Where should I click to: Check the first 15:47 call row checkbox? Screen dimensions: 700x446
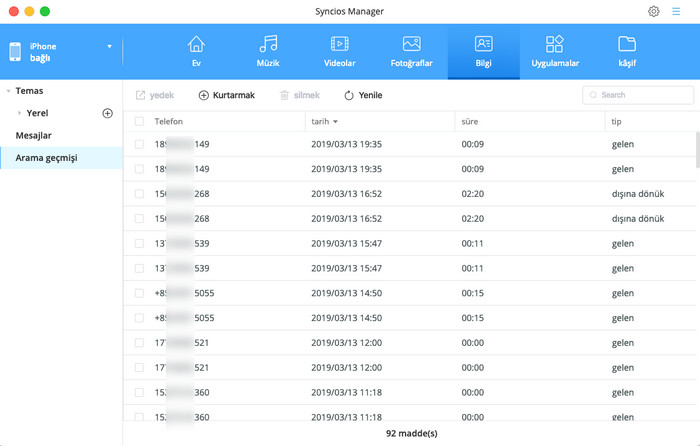click(139, 244)
